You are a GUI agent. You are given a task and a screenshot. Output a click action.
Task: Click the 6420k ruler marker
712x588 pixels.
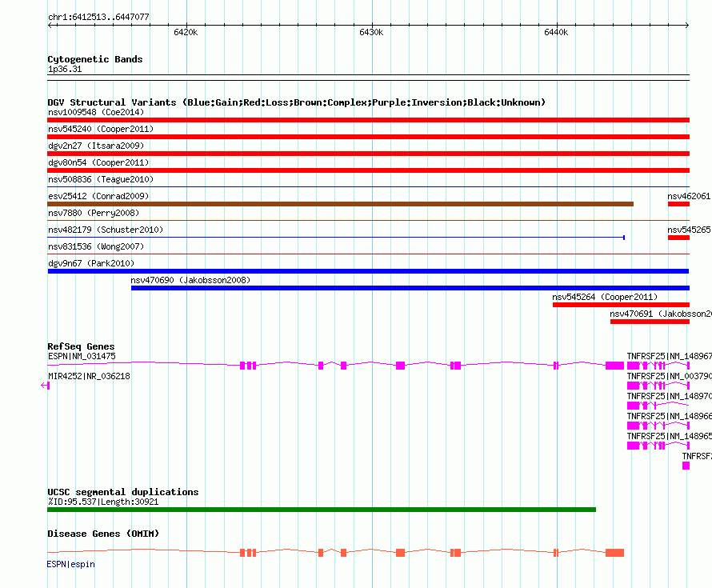pos(186,32)
